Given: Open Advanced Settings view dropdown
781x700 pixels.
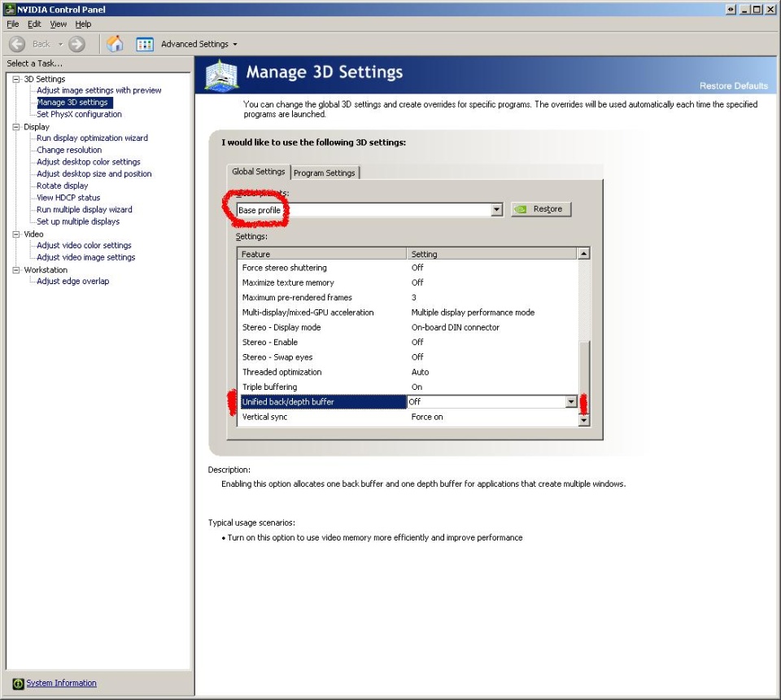Looking at the screenshot, I should (235, 44).
